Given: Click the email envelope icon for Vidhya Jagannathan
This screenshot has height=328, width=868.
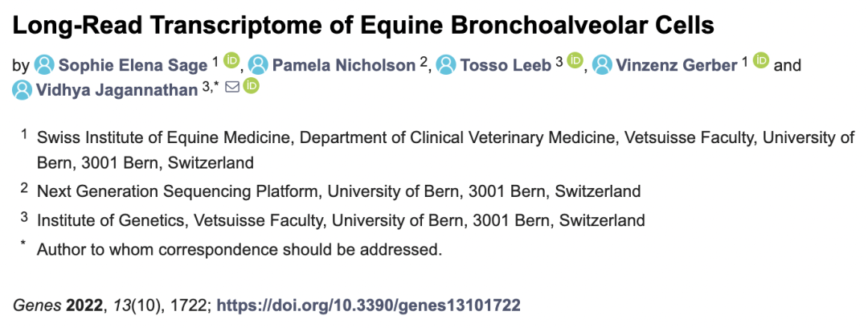Looking at the screenshot, I should 232,87.
